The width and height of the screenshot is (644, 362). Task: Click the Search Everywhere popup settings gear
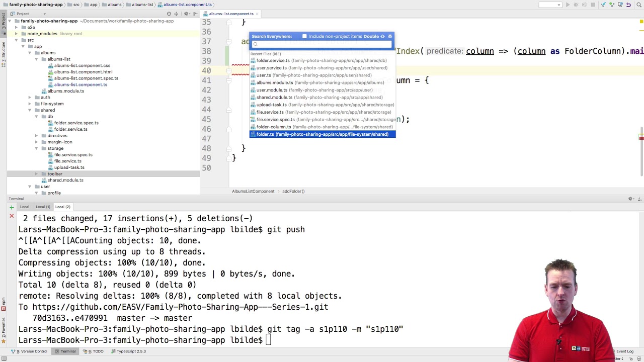(390, 36)
